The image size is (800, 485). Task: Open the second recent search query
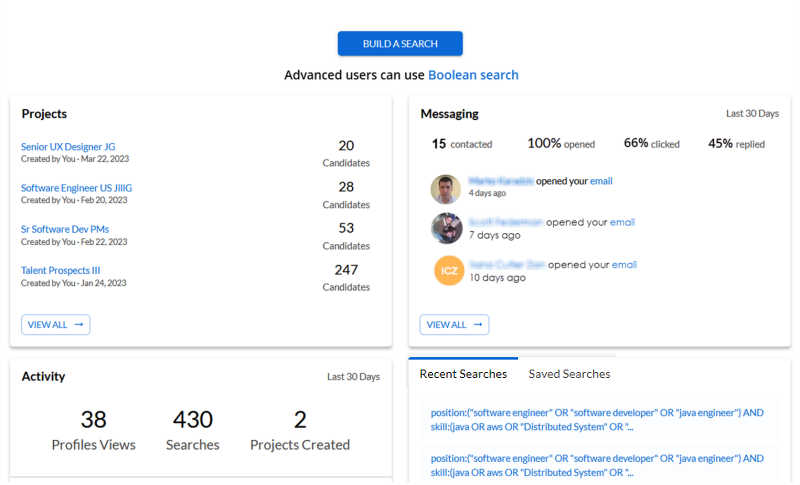pyautogui.click(x=597, y=465)
